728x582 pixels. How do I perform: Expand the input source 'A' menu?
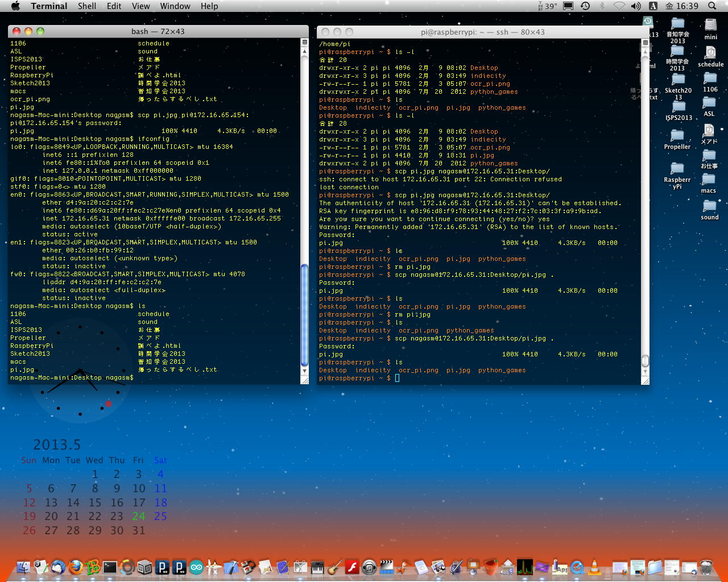(653, 6)
